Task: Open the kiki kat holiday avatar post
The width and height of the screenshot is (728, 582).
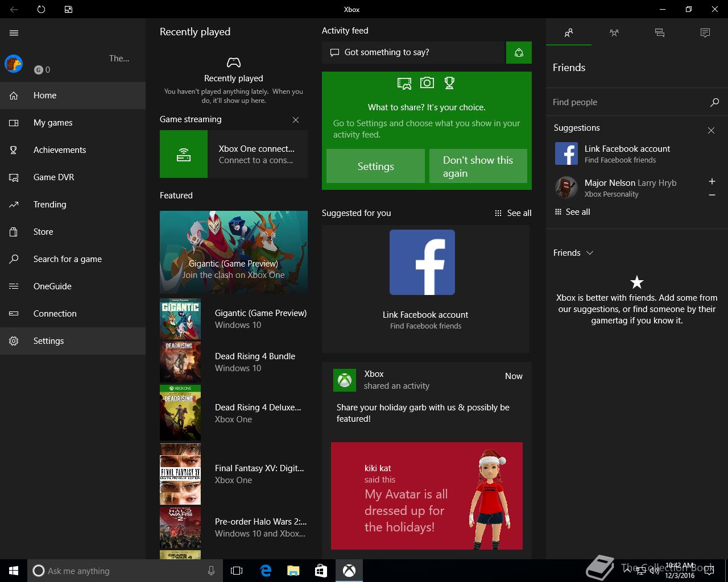Action: pyautogui.click(x=427, y=496)
